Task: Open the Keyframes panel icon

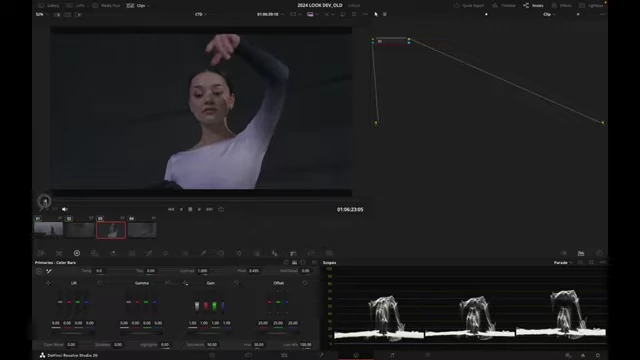Action: pos(564,253)
